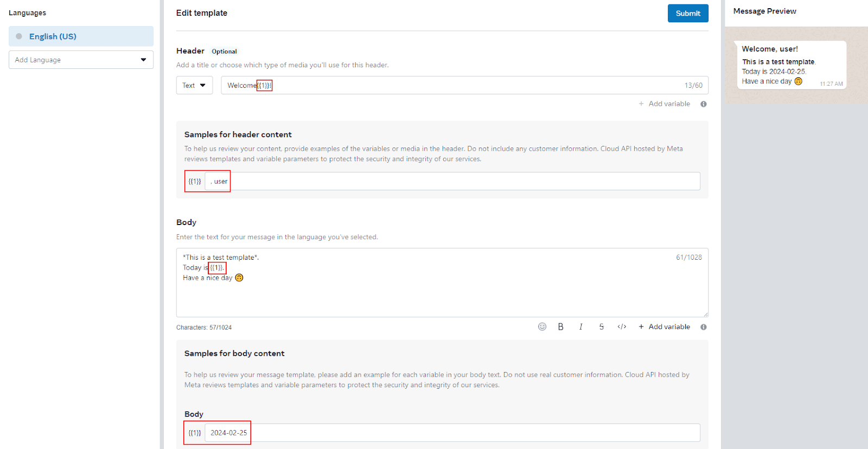Click the 61/1028 body character counter
The width and height of the screenshot is (868, 449).
pos(689,258)
